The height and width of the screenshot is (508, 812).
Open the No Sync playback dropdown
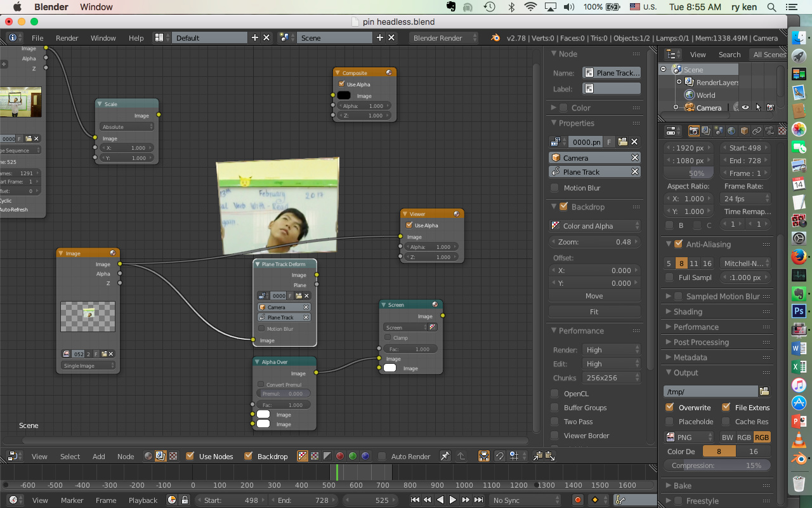click(x=526, y=500)
